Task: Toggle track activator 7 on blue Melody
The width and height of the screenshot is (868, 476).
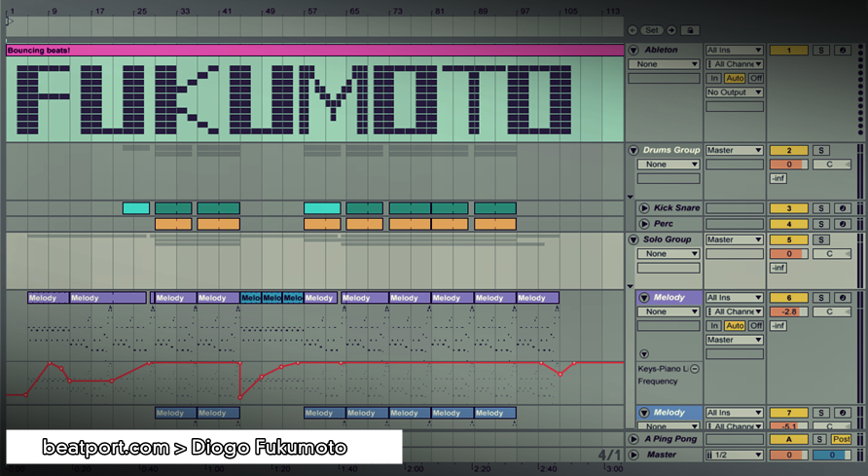Action: pyautogui.click(x=789, y=413)
